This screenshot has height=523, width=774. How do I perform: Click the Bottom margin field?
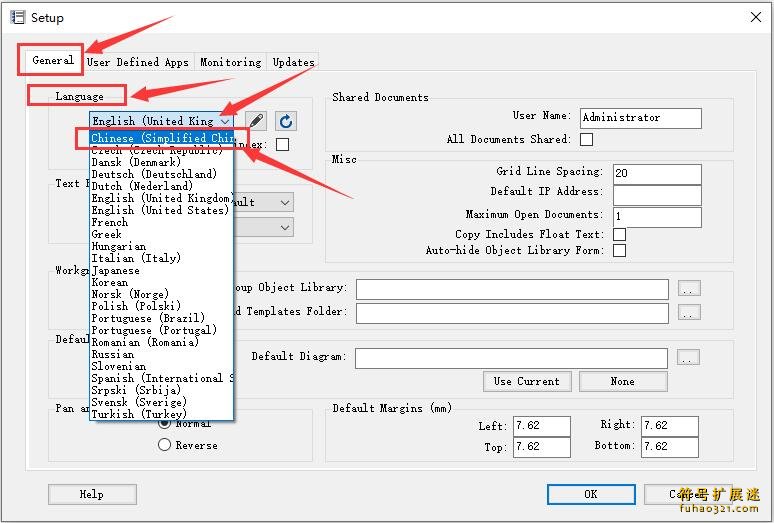pos(670,447)
